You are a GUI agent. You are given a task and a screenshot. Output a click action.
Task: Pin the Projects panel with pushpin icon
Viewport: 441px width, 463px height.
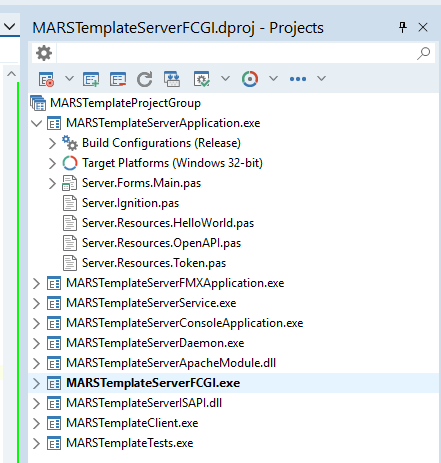(403, 27)
